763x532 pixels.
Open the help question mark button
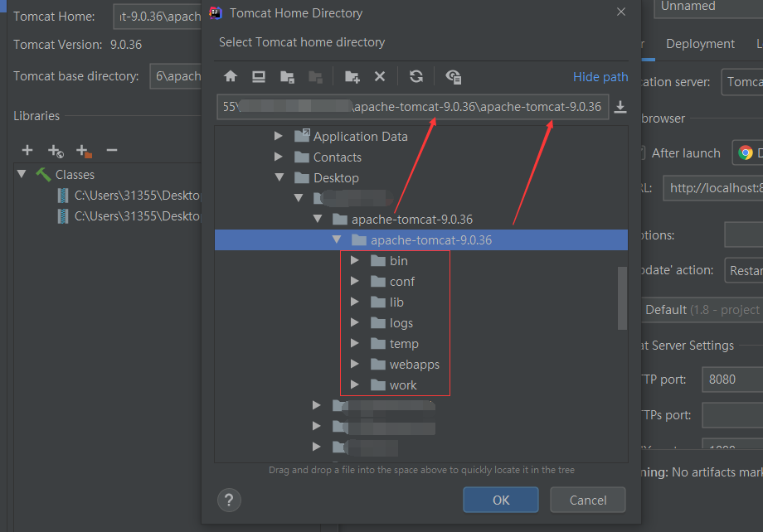[x=229, y=500]
